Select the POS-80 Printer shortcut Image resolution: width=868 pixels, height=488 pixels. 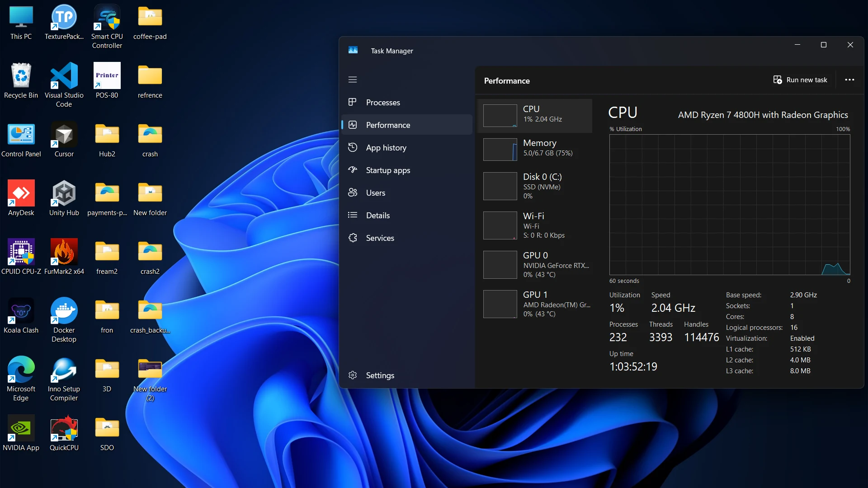point(107,82)
